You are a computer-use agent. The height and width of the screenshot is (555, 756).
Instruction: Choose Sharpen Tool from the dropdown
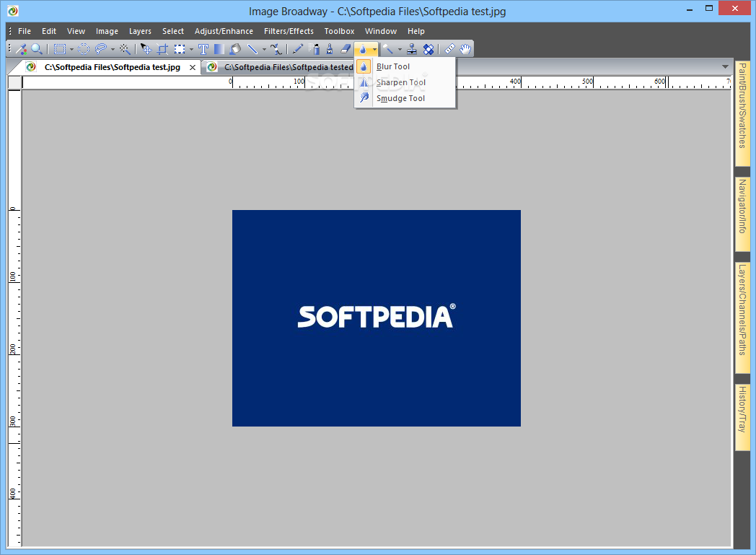click(405, 82)
